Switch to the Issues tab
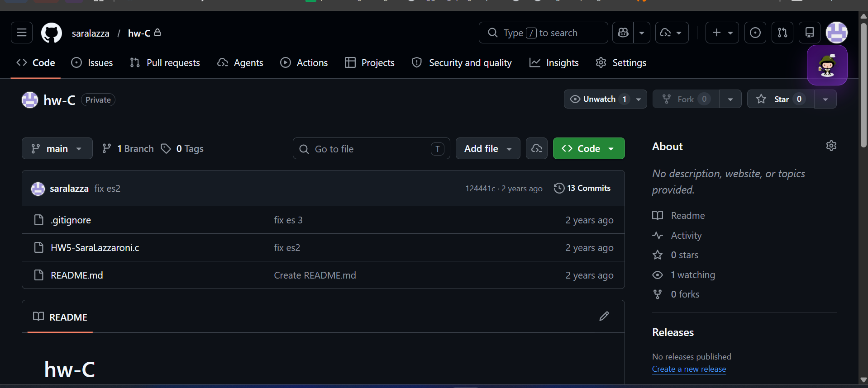This screenshot has height=388, width=868. [x=92, y=63]
